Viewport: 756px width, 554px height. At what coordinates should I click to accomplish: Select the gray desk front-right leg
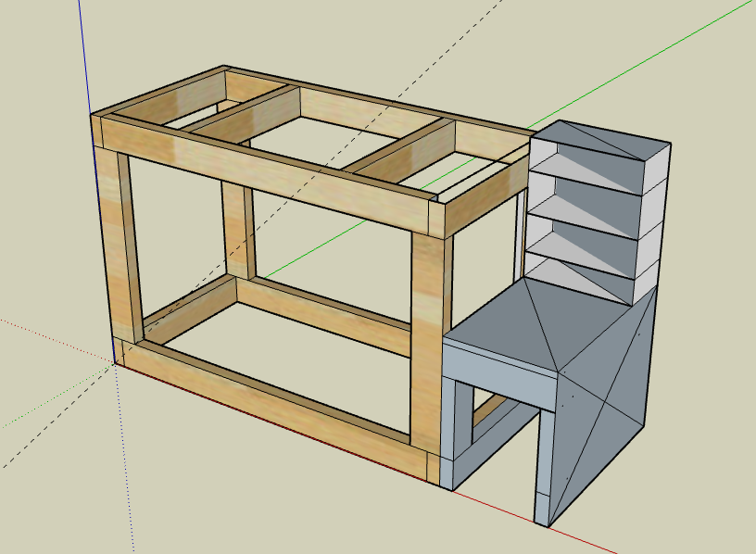tap(544, 465)
